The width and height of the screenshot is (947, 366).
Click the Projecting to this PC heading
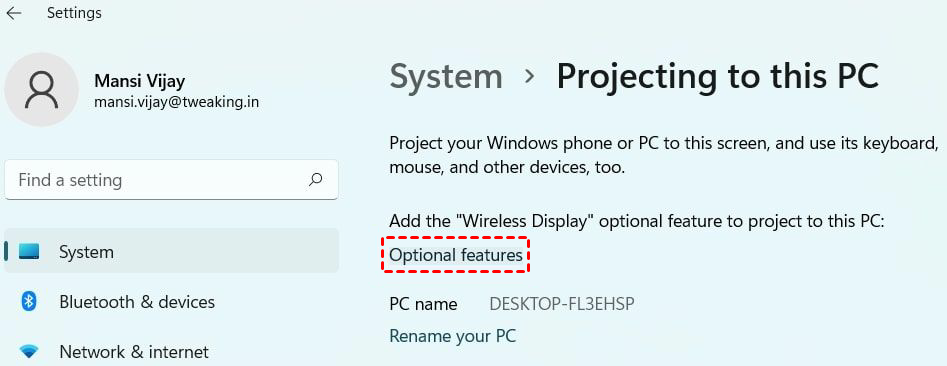point(717,77)
